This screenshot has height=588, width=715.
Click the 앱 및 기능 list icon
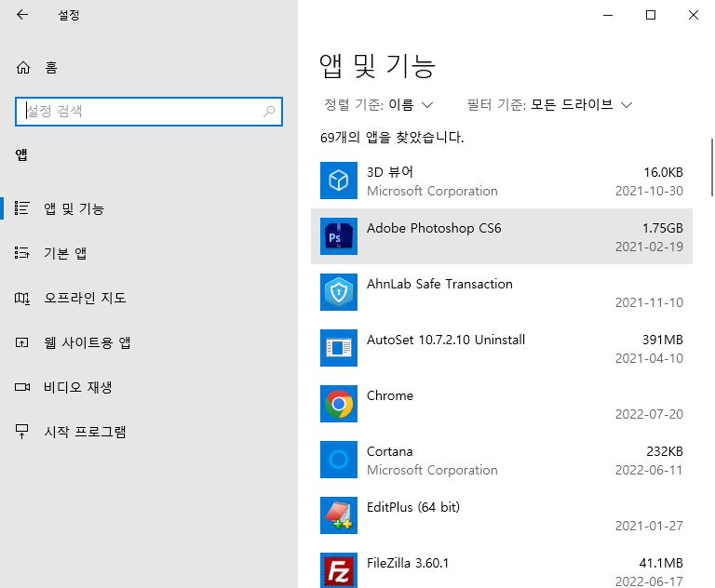point(22,208)
